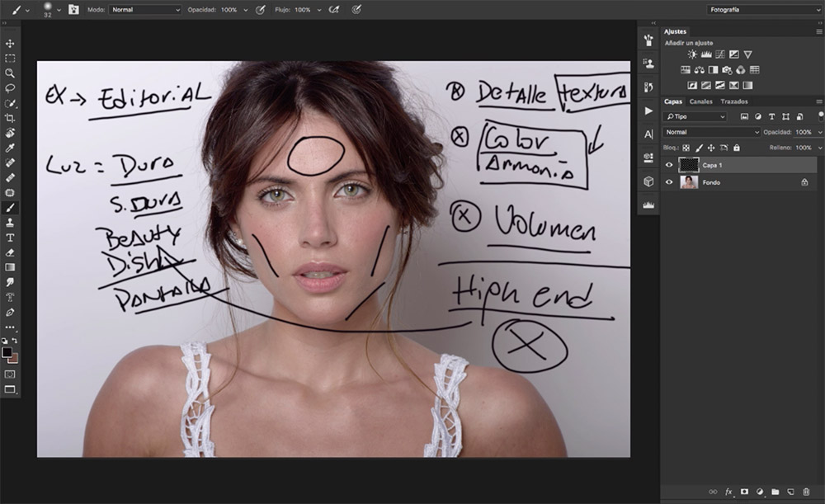Add a Brightness/Contrast adjustment
Screen dimensions: 825x504
[692, 54]
